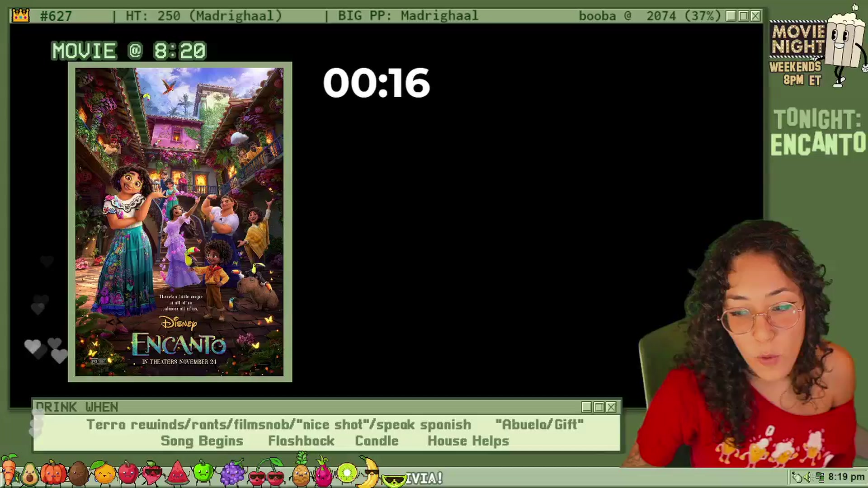This screenshot has height=488, width=868.
Task: Minimize the DRINK WHEN window
Action: tap(586, 407)
